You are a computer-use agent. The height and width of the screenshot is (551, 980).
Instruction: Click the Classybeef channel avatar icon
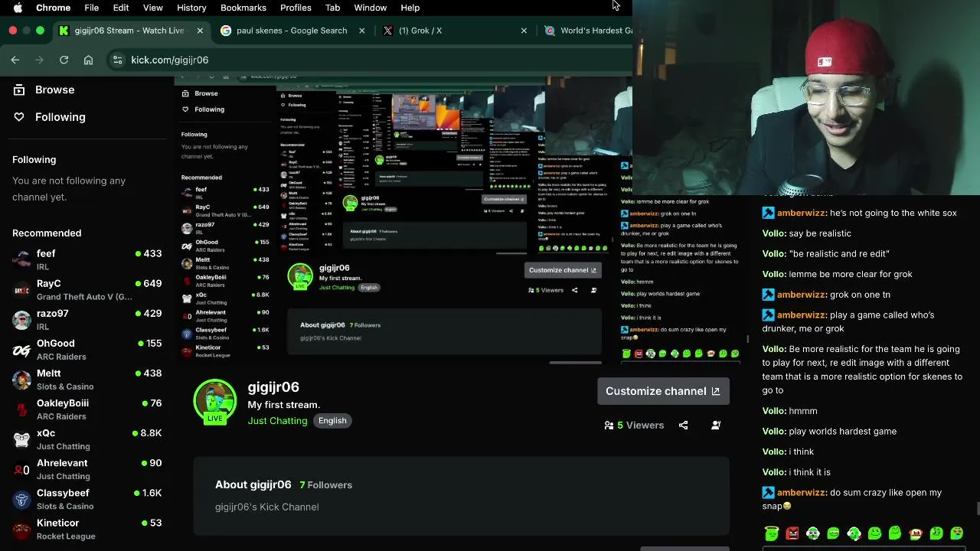(22, 500)
